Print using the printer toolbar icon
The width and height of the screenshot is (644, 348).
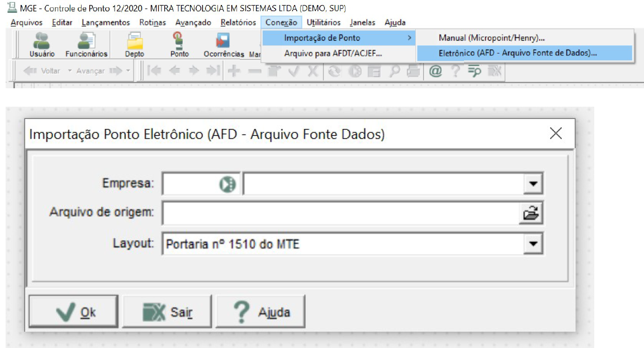[x=414, y=71]
